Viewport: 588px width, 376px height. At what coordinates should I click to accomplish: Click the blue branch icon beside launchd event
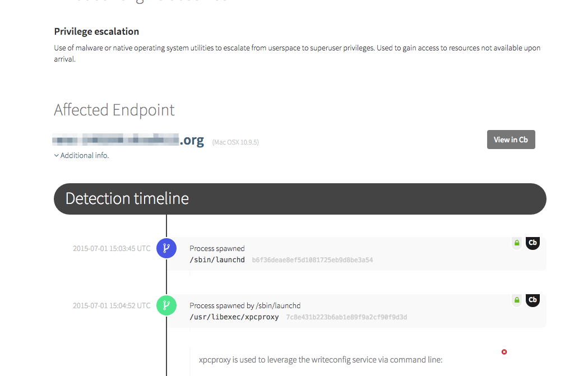tap(166, 248)
